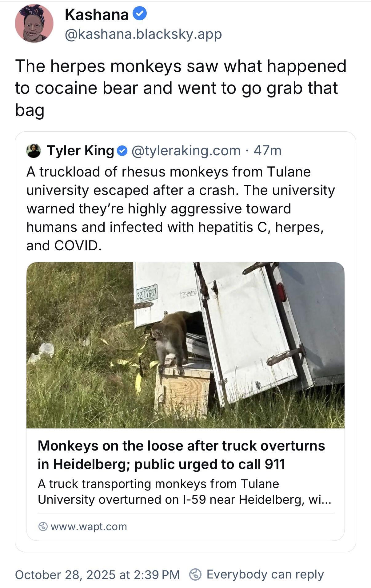Click the Tyler King author name

click(x=80, y=151)
